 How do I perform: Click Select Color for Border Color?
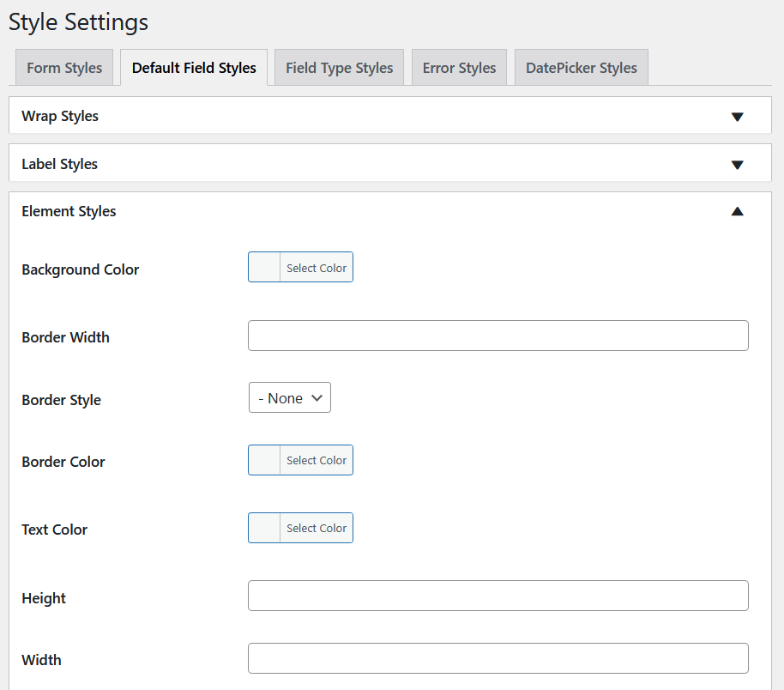(x=317, y=460)
